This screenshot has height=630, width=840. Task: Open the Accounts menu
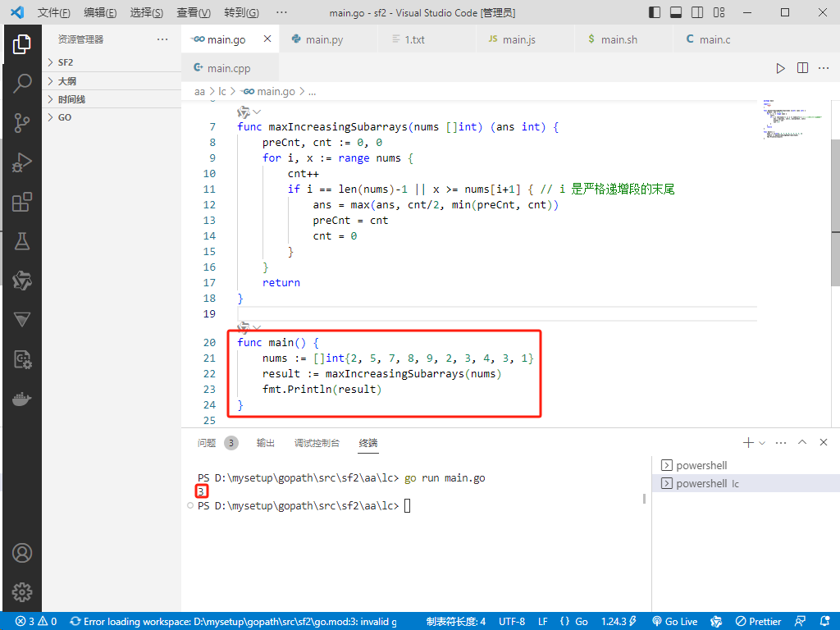point(21,553)
